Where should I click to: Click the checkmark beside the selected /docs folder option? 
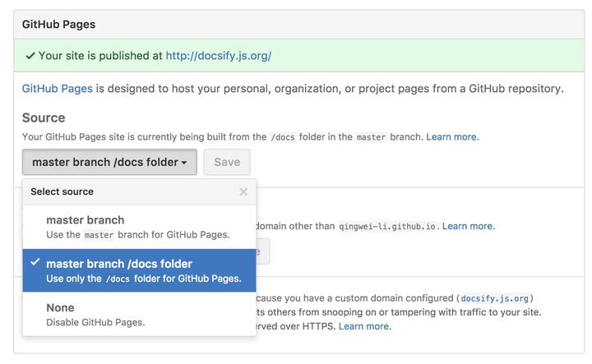35,263
